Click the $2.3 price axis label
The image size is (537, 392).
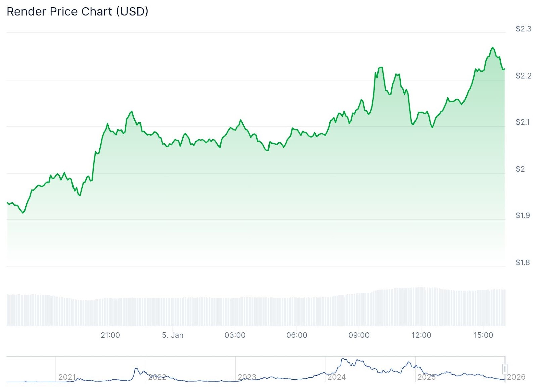pyautogui.click(x=523, y=29)
